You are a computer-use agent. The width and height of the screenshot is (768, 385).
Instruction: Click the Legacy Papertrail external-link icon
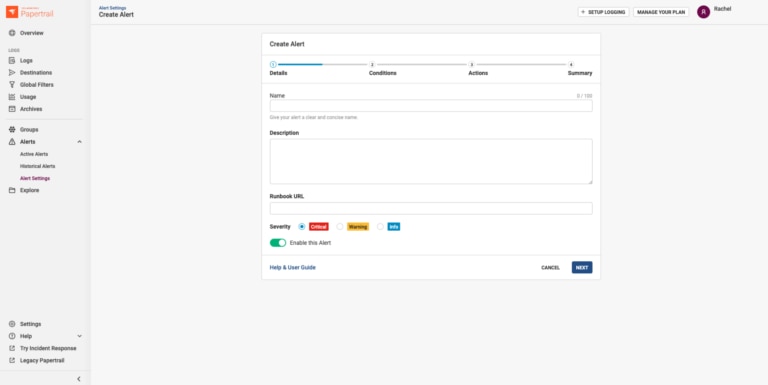[12, 361]
